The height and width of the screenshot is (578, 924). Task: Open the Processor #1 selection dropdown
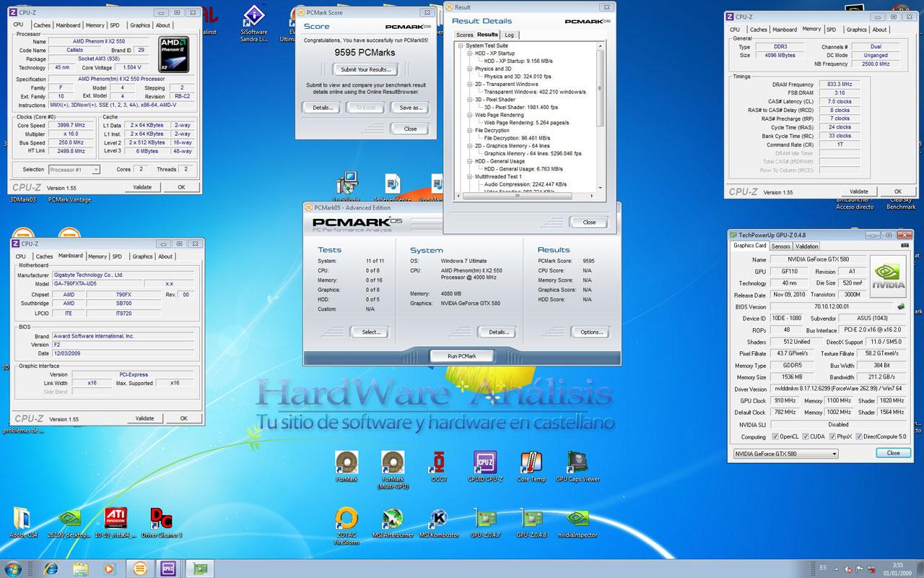[74, 169]
